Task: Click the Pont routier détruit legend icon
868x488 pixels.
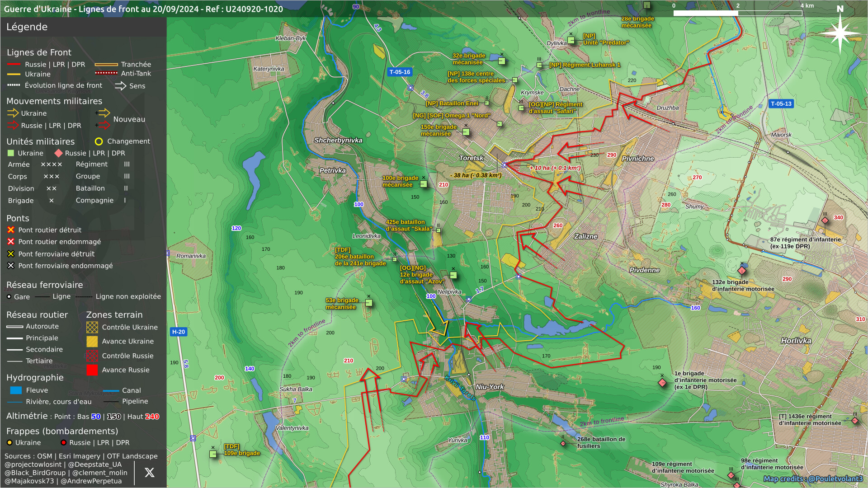Action: pos(11,230)
